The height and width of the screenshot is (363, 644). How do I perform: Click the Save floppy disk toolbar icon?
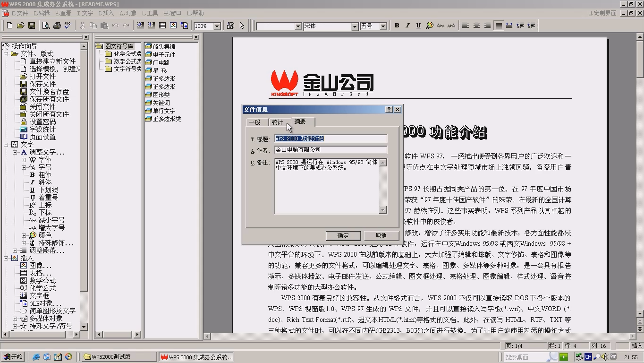(32, 26)
